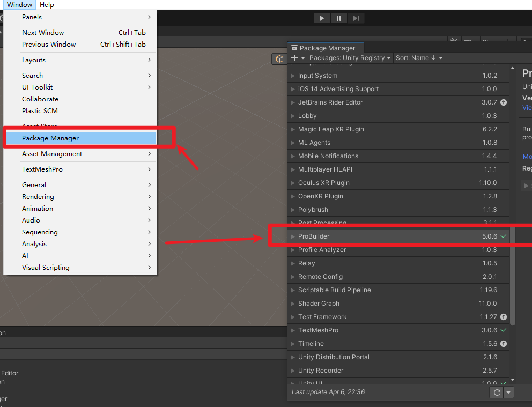Open the Window menu in the menu bar
Viewport: 532px width, 407px height.
[20, 5]
